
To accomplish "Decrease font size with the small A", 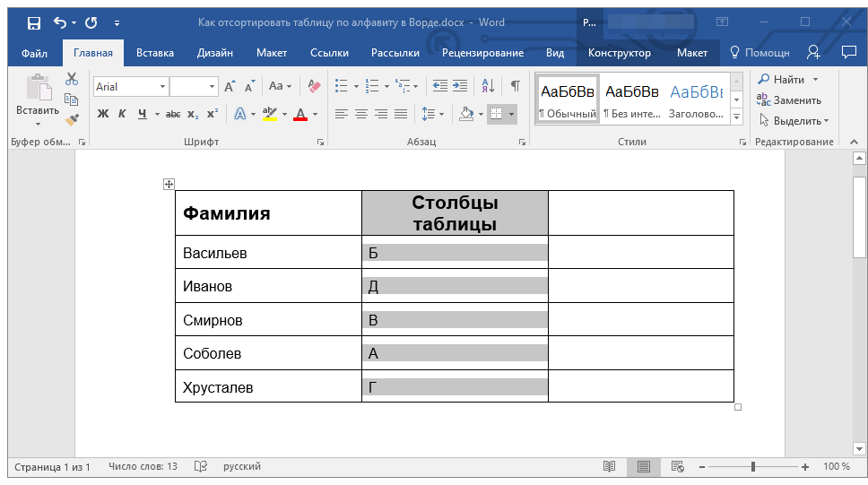I will tap(249, 86).
